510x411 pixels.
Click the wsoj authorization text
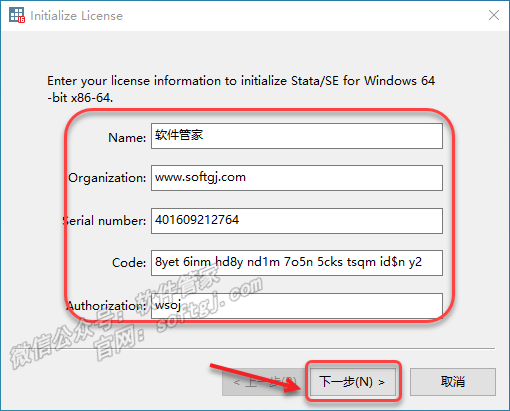(x=168, y=305)
